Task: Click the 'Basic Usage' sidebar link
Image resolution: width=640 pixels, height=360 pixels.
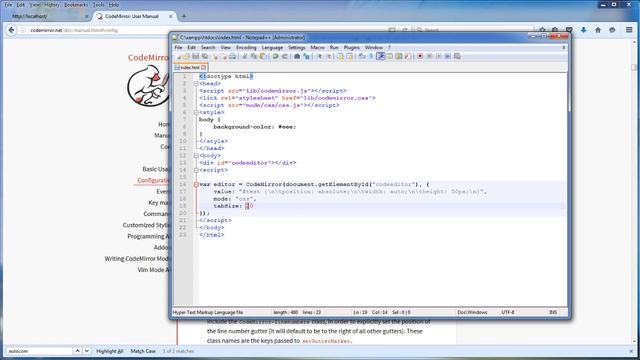Action: point(155,169)
